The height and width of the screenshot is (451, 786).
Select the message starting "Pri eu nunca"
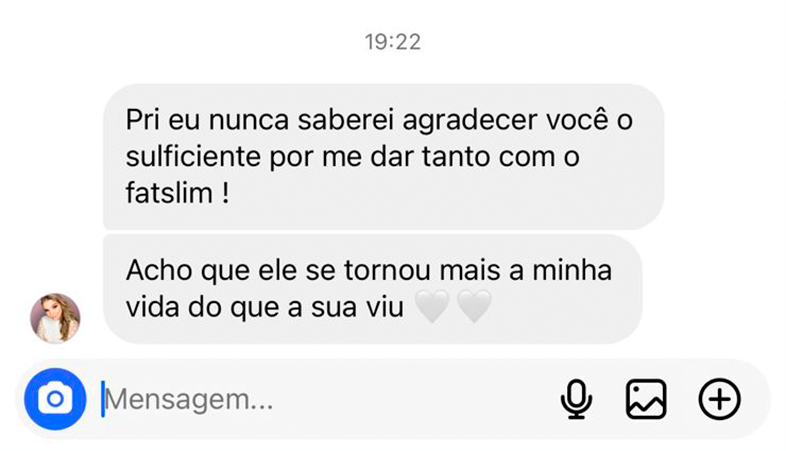383,156
